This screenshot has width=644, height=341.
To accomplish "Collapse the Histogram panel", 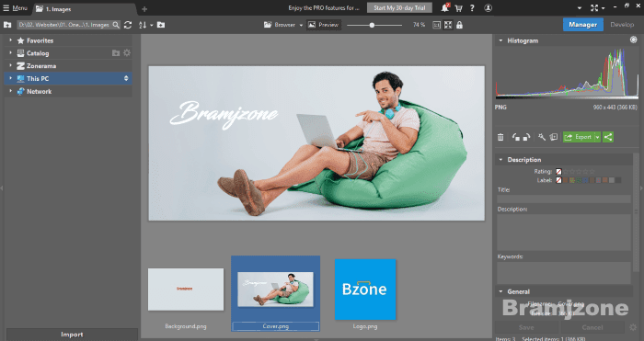I will 500,40.
